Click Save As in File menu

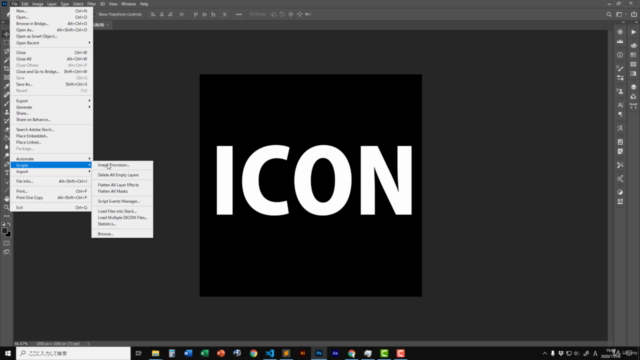[x=51, y=84]
